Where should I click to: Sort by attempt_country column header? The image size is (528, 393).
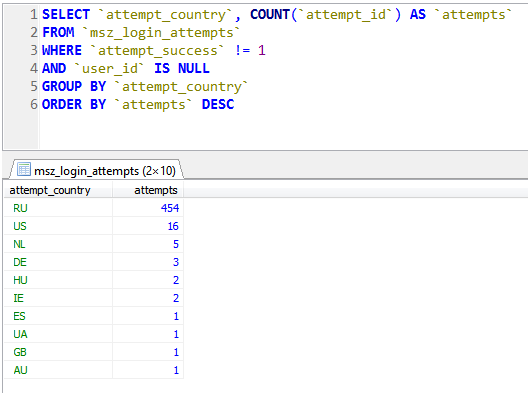pyautogui.click(x=58, y=190)
